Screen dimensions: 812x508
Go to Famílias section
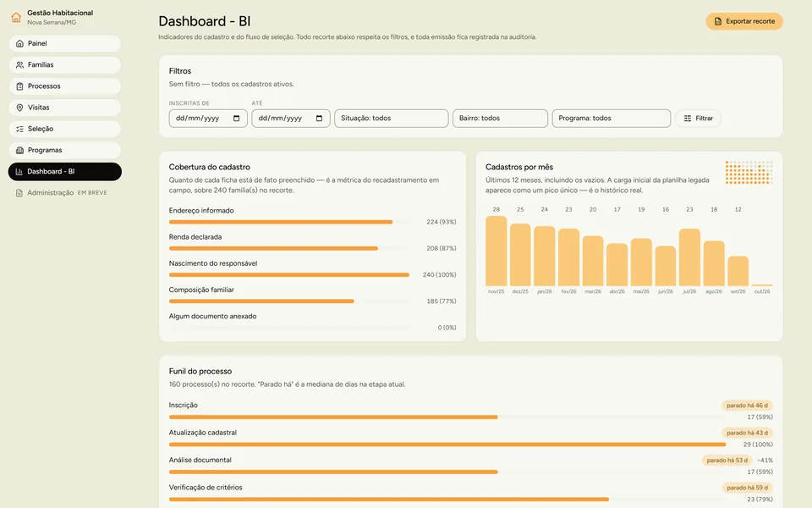(65, 65)
